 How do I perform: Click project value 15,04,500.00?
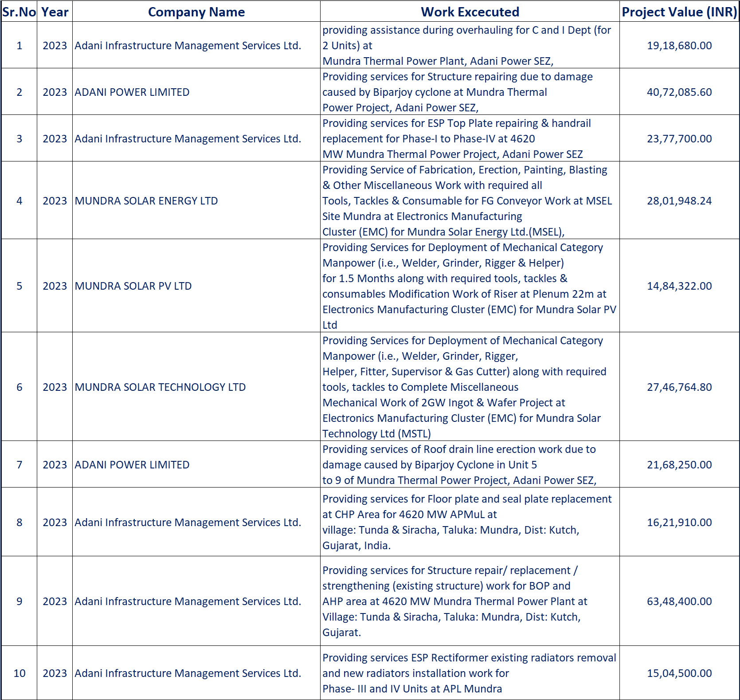(x=679, y=673)
